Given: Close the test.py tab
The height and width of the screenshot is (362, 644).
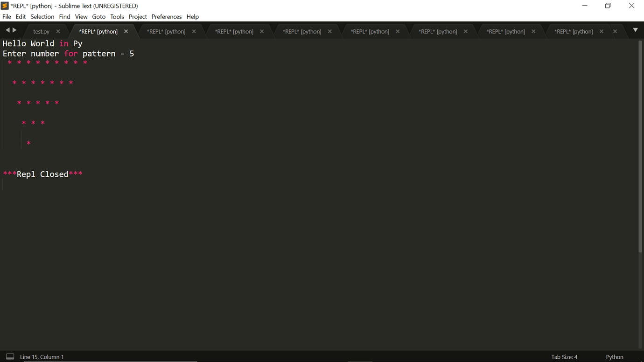Looking at the screenshot, I should coord(58,31).
